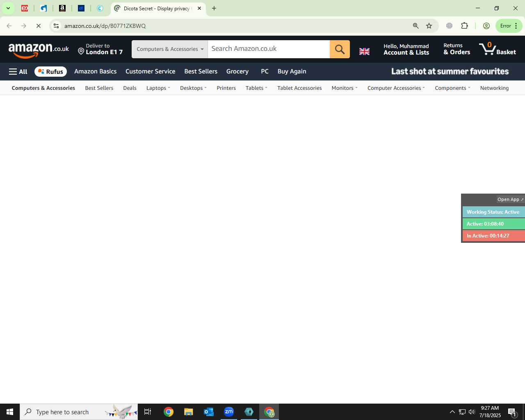
Task: Open the All hamburger menu
Action: point(18,71)
